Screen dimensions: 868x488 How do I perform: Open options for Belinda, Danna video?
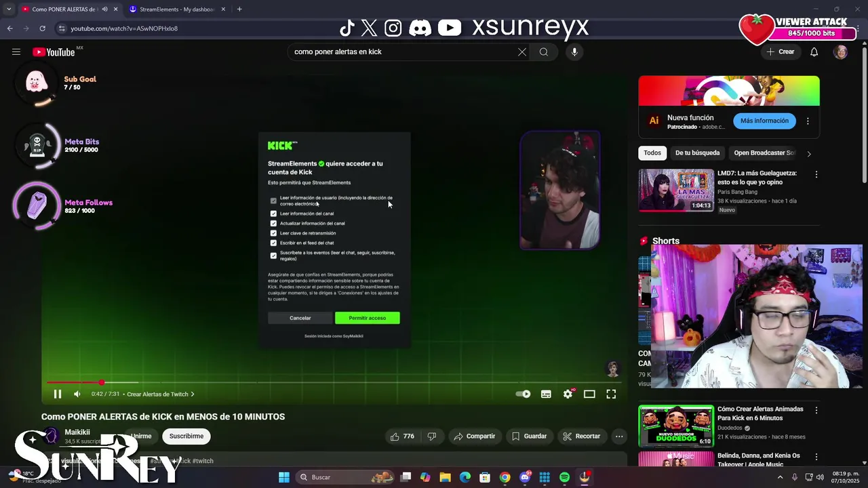pyautogui.click(x=816, y=457)
